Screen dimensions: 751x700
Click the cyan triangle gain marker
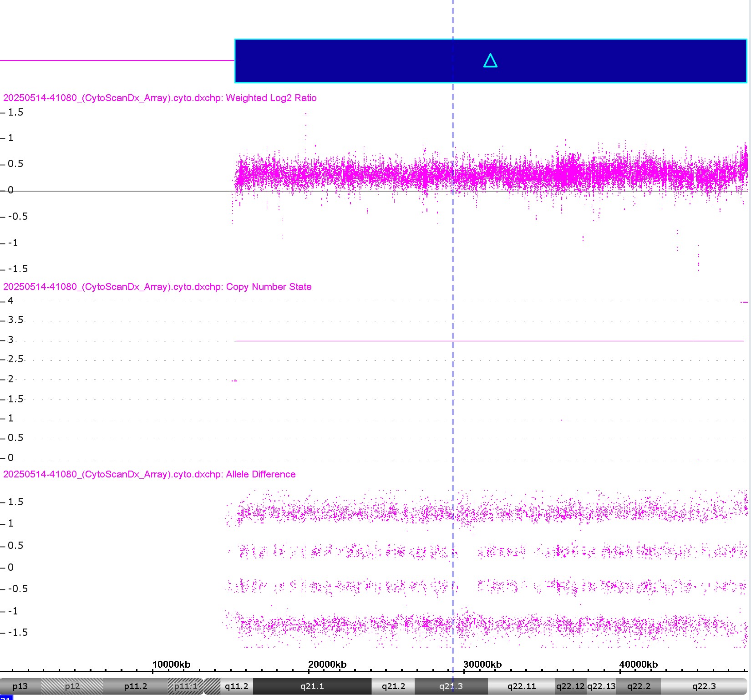(x=490, y=61)
